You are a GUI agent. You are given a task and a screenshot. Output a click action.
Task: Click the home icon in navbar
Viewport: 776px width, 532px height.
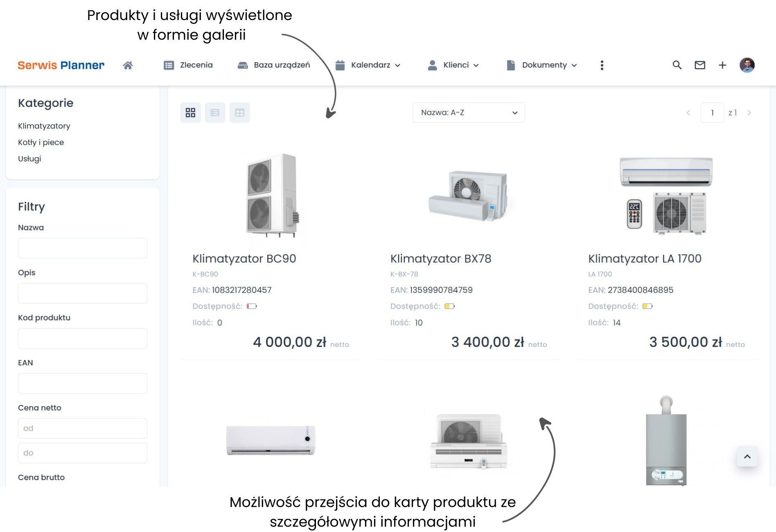coord(128,65)
